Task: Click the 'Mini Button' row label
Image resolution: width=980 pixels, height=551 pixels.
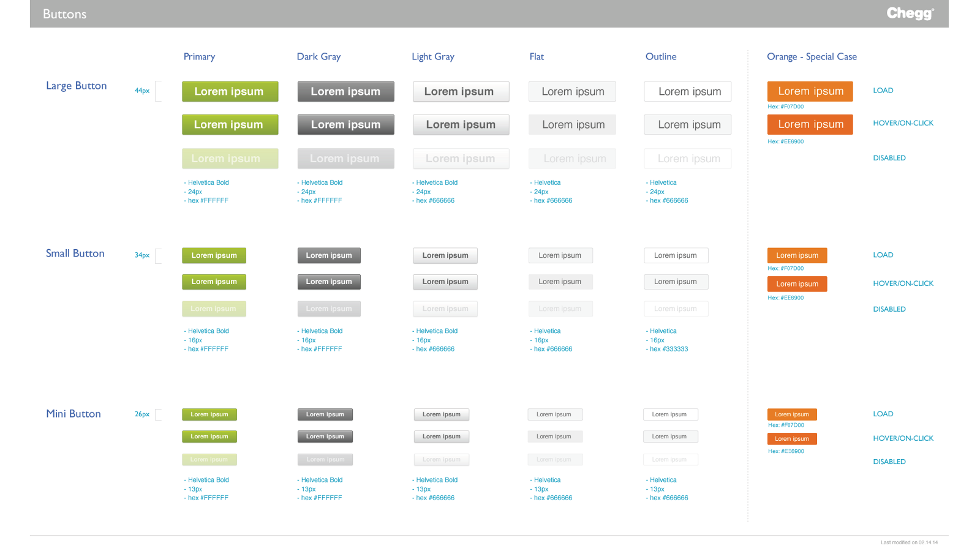Action: 73,414
